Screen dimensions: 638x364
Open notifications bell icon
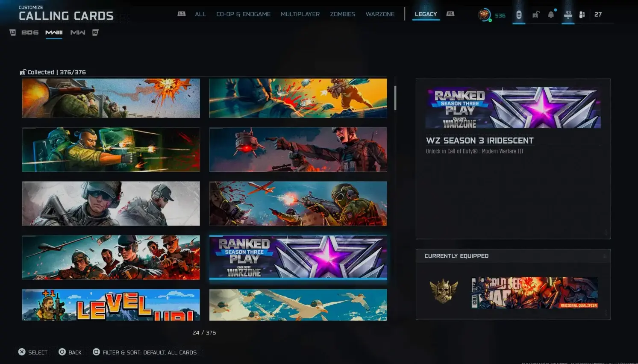pos(551,15)
